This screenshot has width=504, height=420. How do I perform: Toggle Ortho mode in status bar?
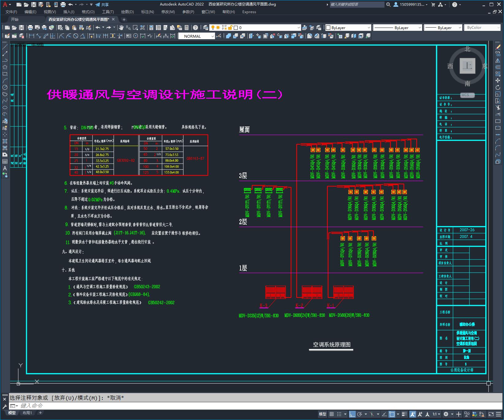352,414
